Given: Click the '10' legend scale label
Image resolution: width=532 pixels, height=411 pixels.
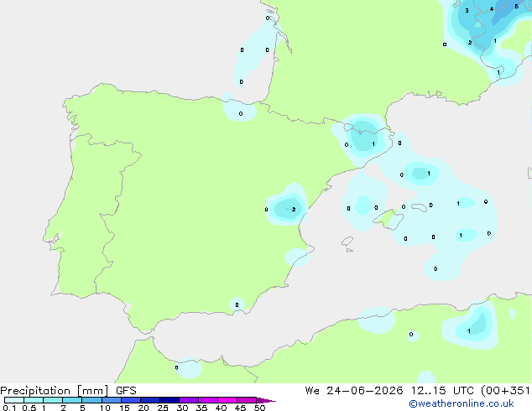Looking at the screenshot, I should [x=105, y=408].
